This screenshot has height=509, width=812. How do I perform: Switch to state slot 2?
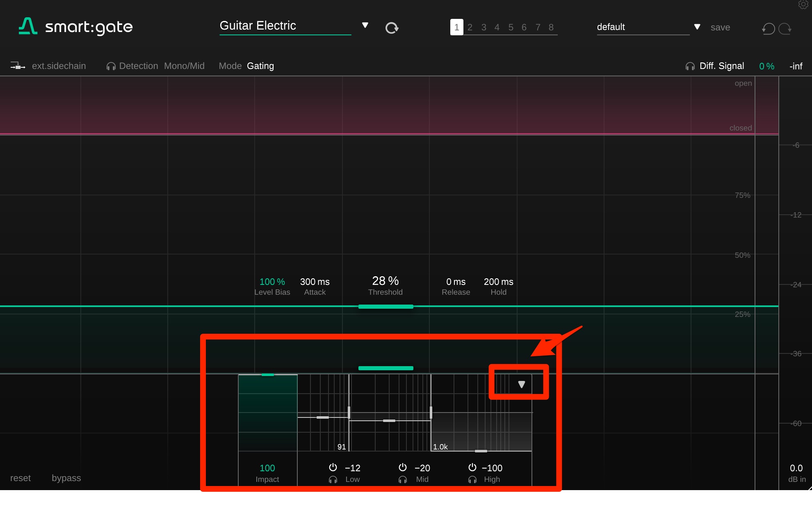click(470, 28)
